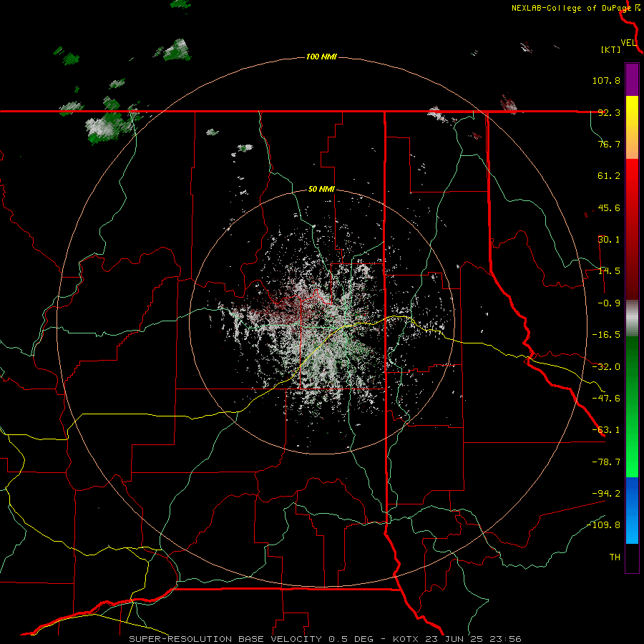Select the 14.5 velocity label
This screenshot has width=644, height=644.
click(609, 271)
